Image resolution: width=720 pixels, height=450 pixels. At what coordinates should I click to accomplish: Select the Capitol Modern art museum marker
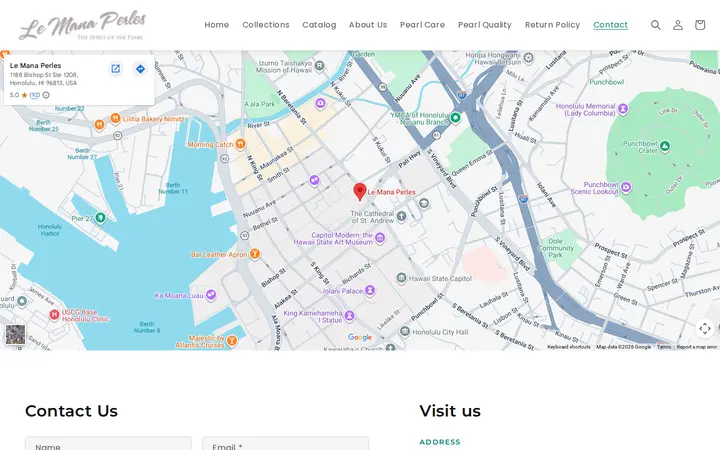tap(380, 237)
